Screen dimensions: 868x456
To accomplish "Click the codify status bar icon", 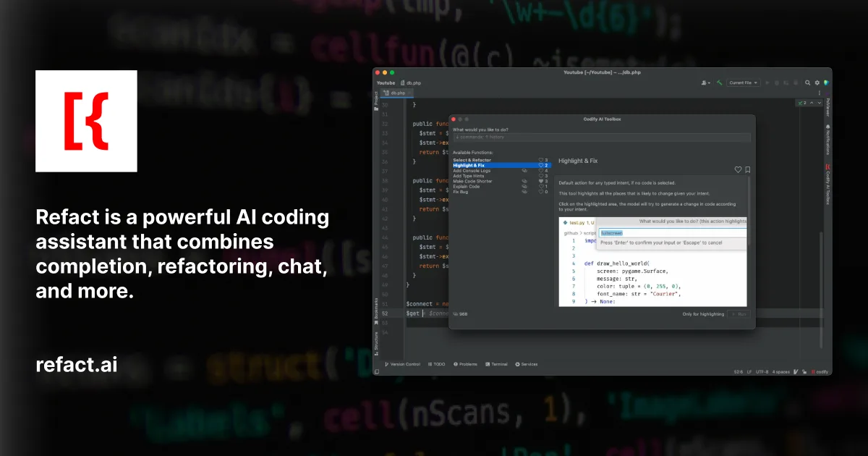I will [820, 372].
